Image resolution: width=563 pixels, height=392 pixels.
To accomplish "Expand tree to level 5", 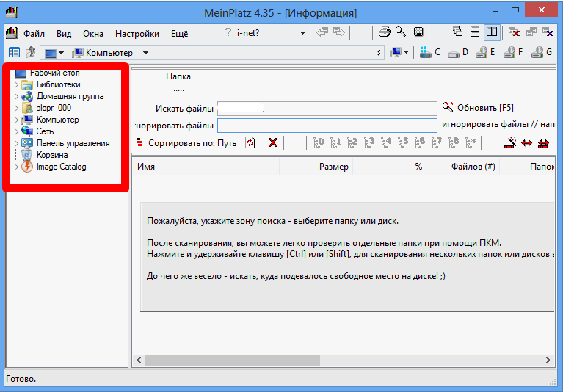I will click(x=403, y=142).
